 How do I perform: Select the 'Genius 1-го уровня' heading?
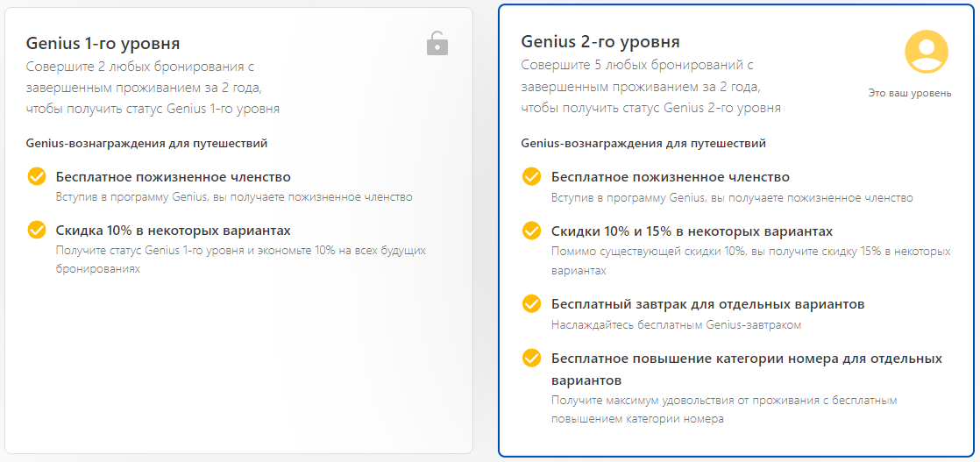pos(103,43)
